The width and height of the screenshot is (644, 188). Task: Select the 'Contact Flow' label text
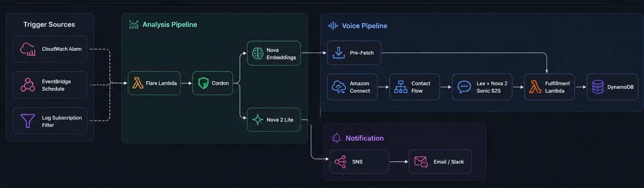(x=421, y=87)
